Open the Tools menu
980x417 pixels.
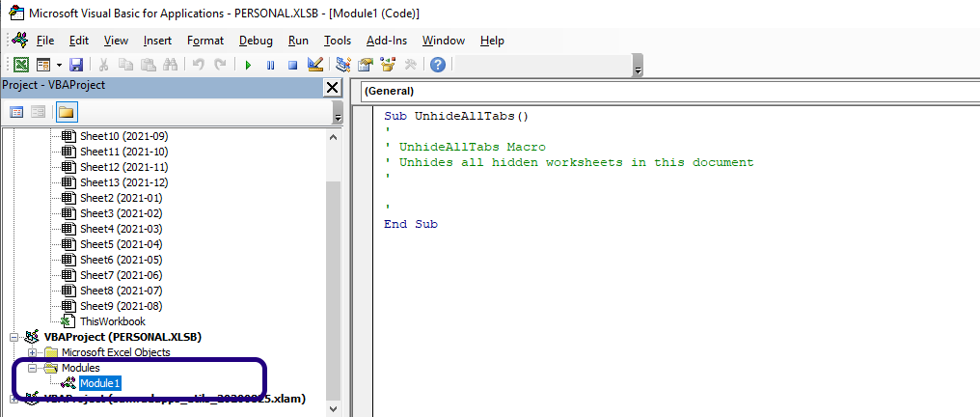pos(338,41)
